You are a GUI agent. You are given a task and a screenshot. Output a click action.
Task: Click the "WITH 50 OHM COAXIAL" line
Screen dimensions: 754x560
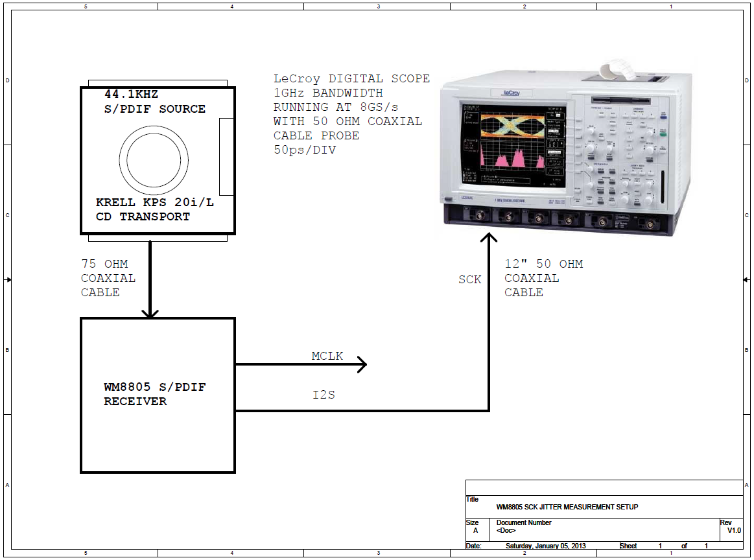[x=348, y=121]
